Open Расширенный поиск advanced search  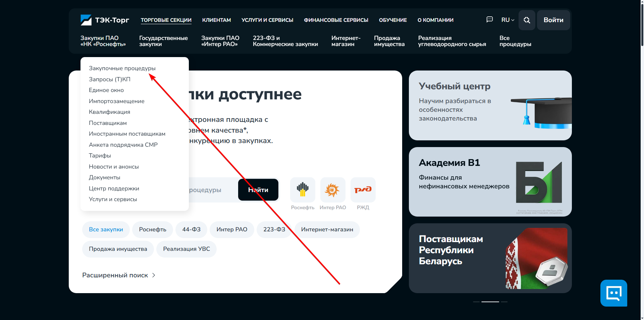119,275
